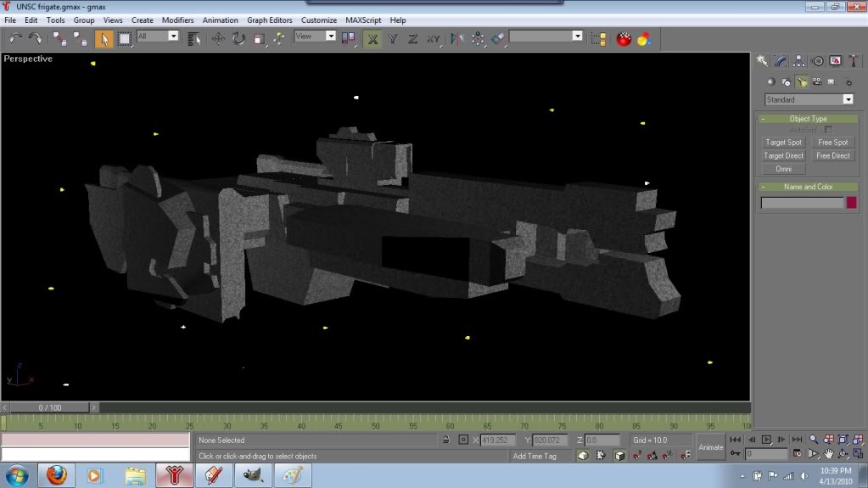This screenshot has height=488, width=868.
Task: Open the object color swatch
Action: click(x=851, y=203)
